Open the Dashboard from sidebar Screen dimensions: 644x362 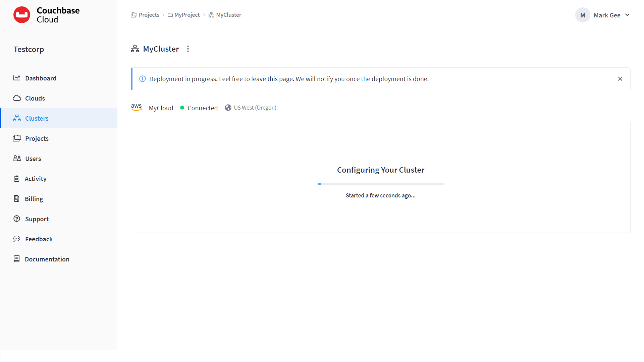[x=41, y=78]
